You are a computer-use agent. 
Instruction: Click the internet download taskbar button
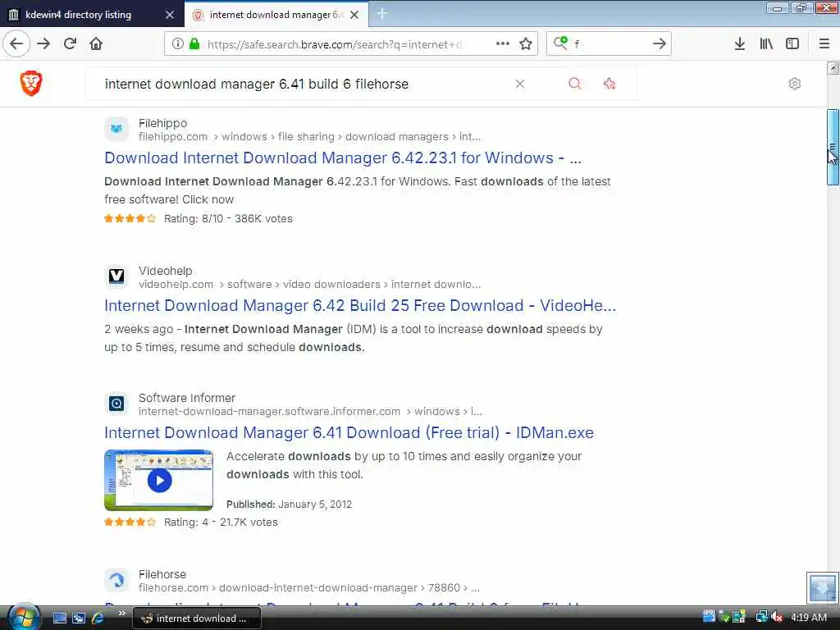tap(197, 619)
